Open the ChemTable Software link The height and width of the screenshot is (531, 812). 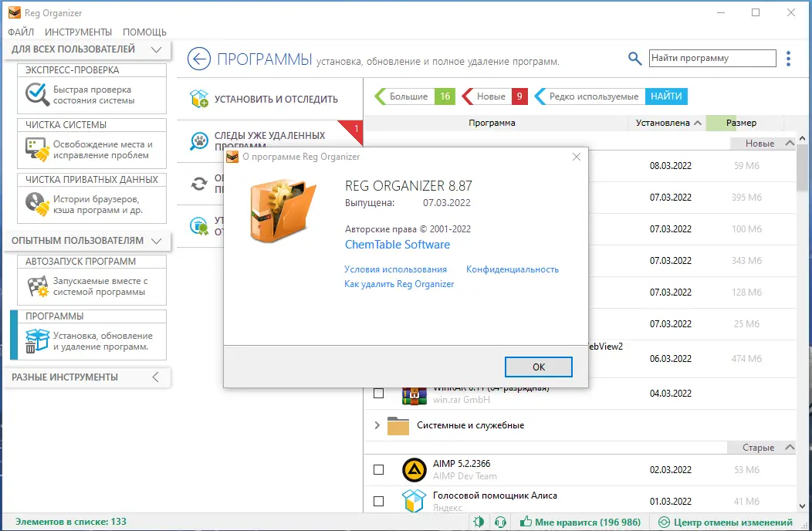[x=397, y=244]
